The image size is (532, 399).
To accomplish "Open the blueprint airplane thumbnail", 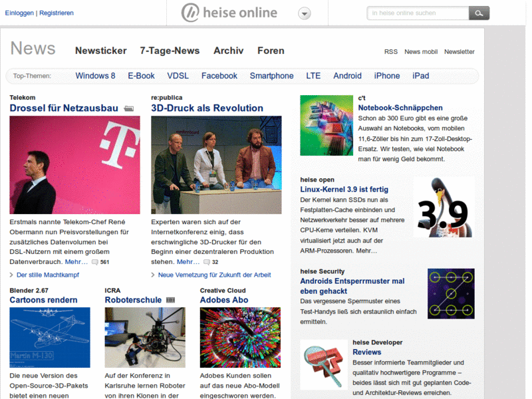I will [x=50, y=338].
